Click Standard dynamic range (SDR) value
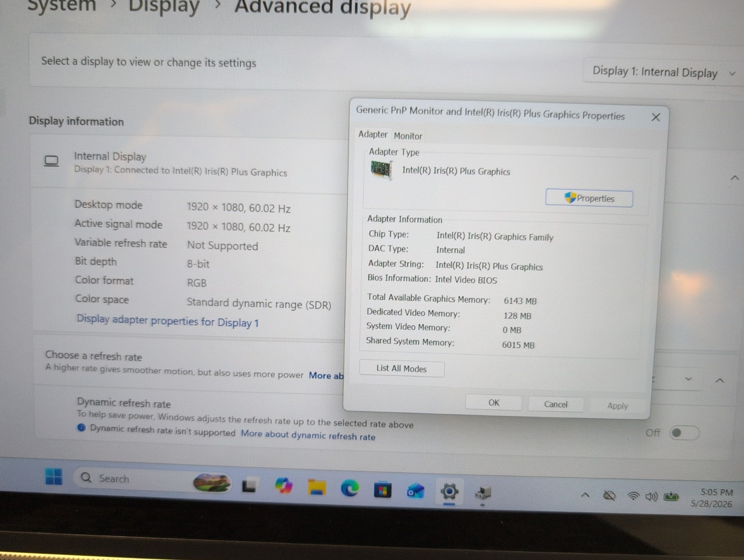The height and width of the screenshot is (560, 744). (x=259, y=304)
